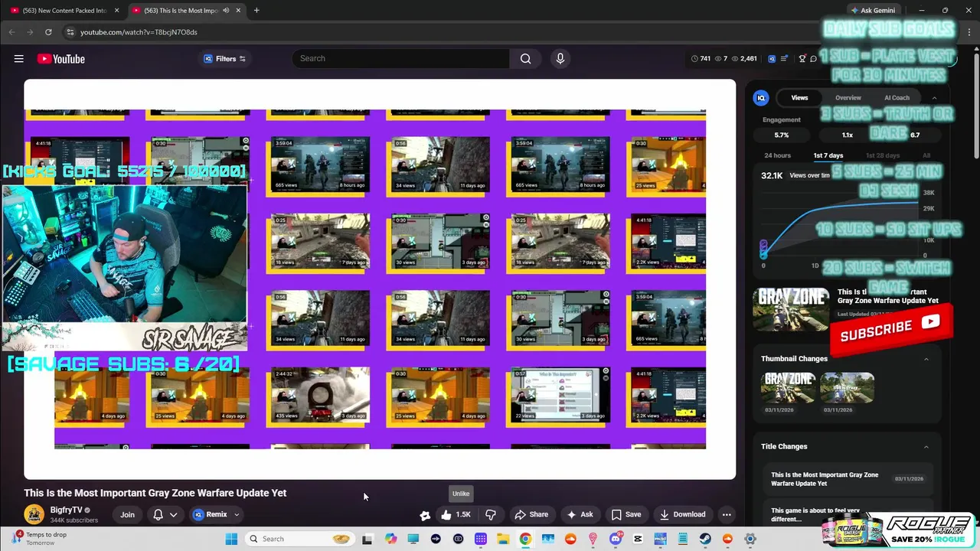Collapse Thumbnail Changes section

[926, 358]
